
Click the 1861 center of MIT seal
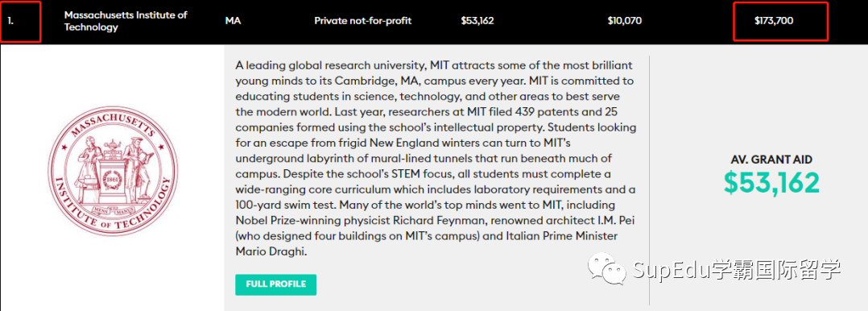click(112, 179)
